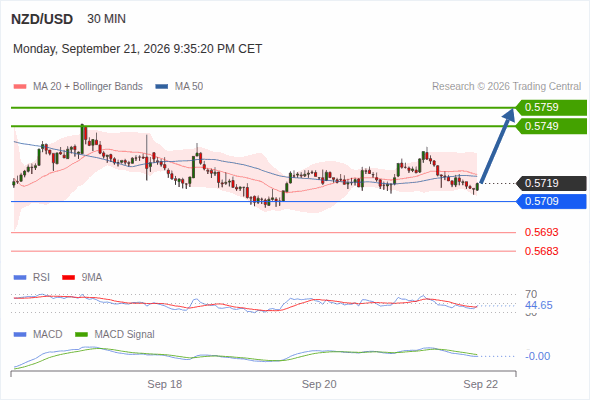Click the 44.65 RSI value label
The height and width of the screenshot is (400, 590).
pyautogui.click(x=539, y=305)
